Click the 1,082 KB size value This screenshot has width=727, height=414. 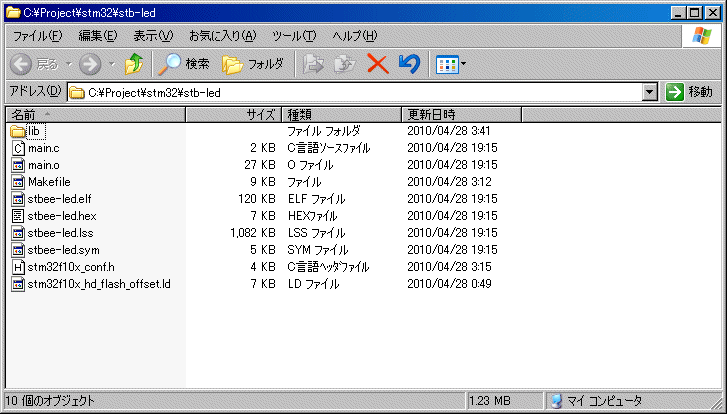click(x=253, y=233)
